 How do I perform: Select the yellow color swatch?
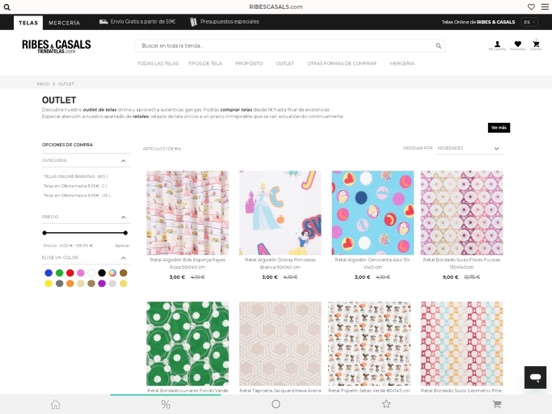click(x=49, y=283)
